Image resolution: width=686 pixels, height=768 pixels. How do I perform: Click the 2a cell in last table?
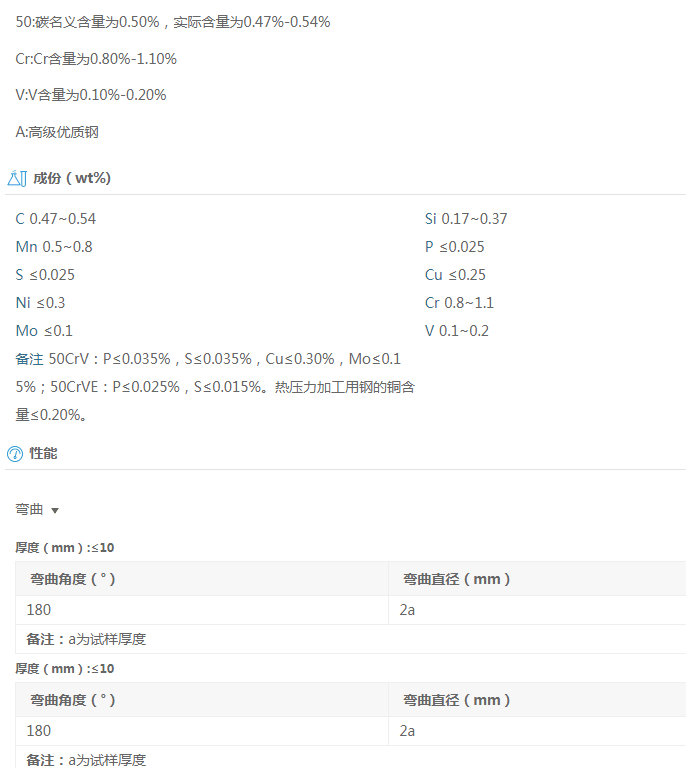pyautogui.click(x=407, y=731)
